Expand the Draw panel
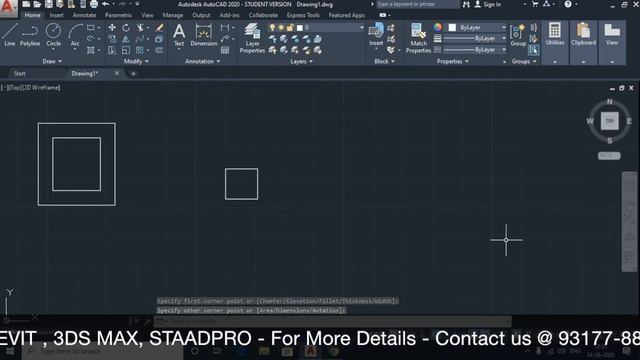Image resolution: width=640 pixels, height=360 pixels. pos(52,61)
